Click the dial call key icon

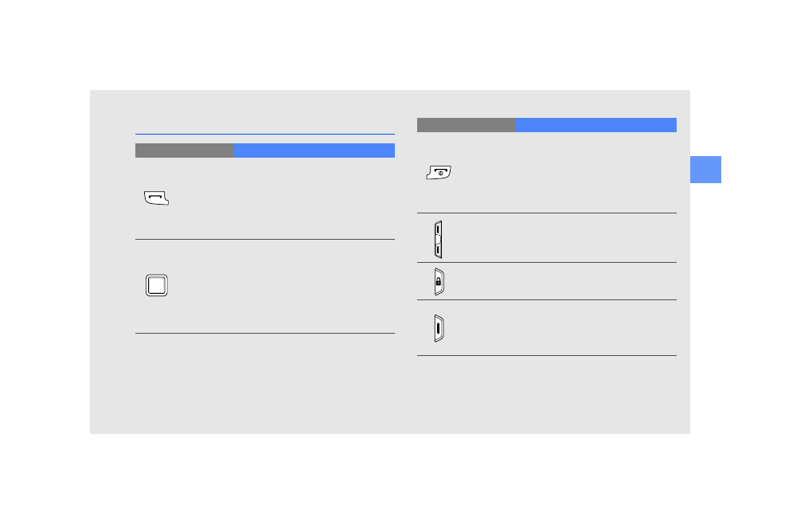pyautogui.click(x=157, y=198)
